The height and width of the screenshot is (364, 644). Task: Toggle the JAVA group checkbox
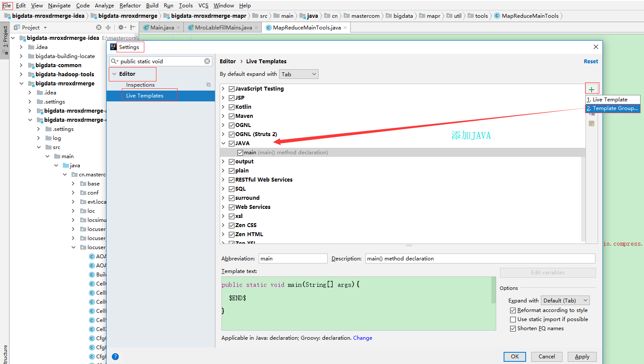pos(231,143)
